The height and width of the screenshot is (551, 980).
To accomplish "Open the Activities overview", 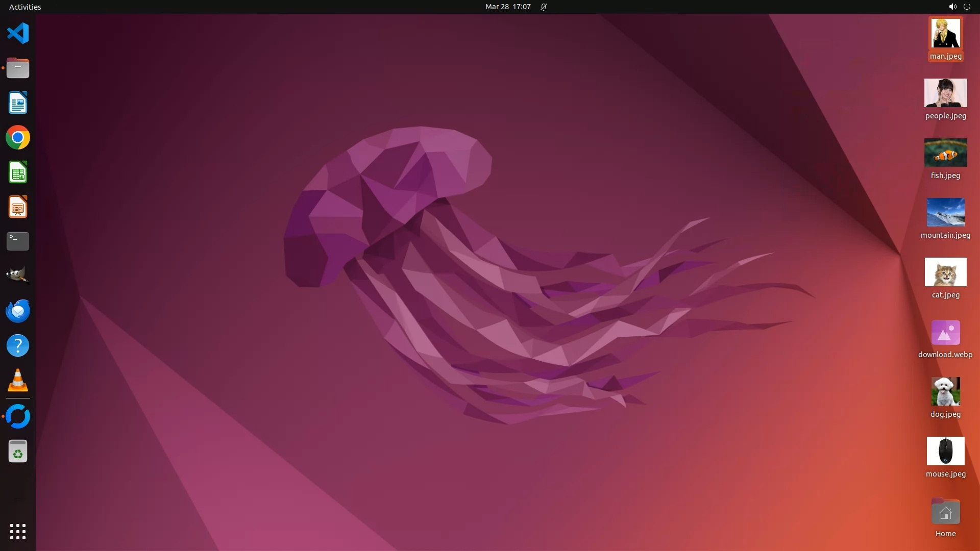I will point(25,7).
